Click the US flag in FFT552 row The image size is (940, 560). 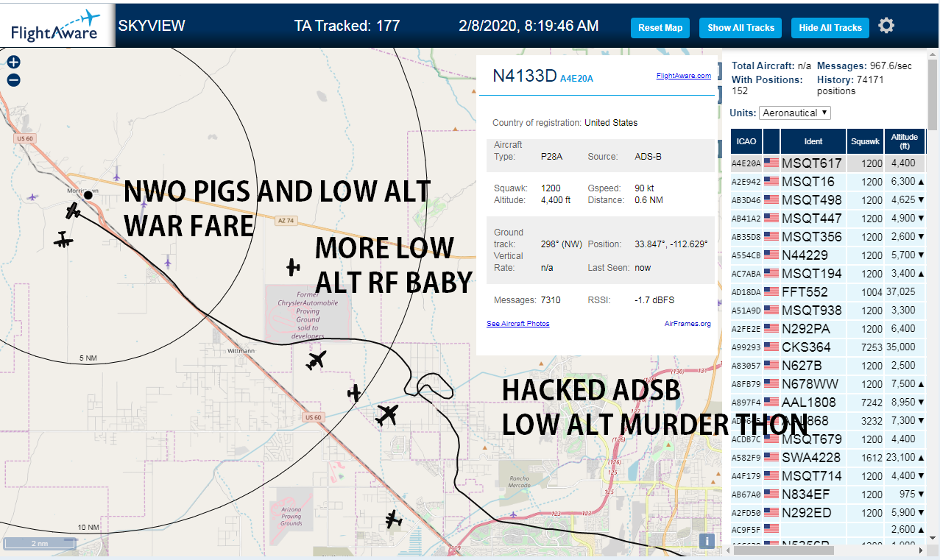[x=771, y=292]
